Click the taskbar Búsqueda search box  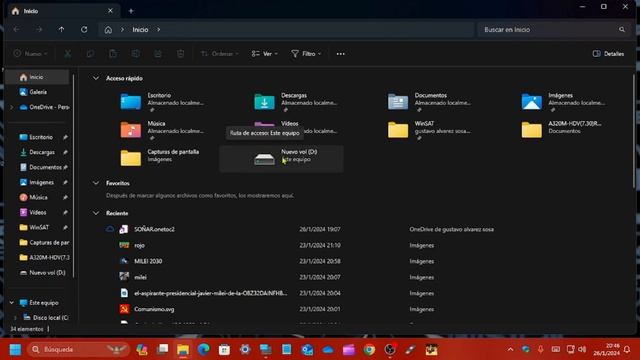[x=78, y=349]
